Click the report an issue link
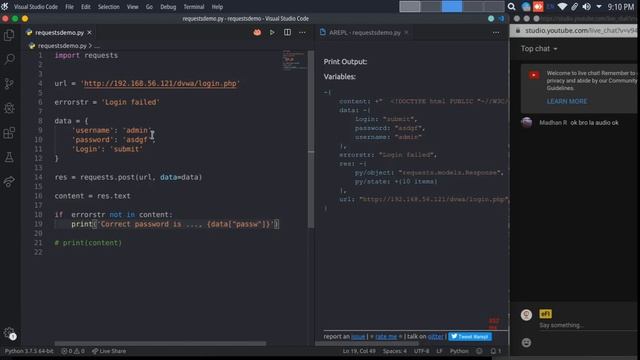Screen dimensions: 640x360 pos(358,337)
